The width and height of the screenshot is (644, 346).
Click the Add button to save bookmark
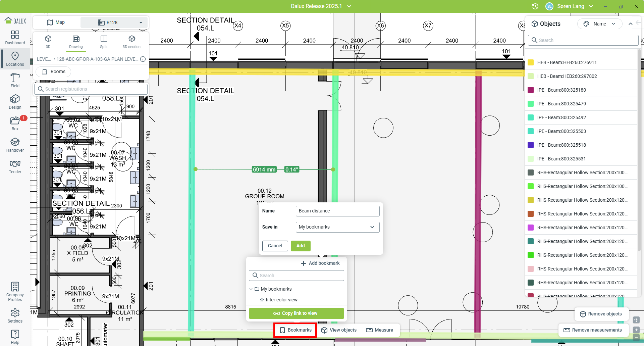[x=300, y=246]
